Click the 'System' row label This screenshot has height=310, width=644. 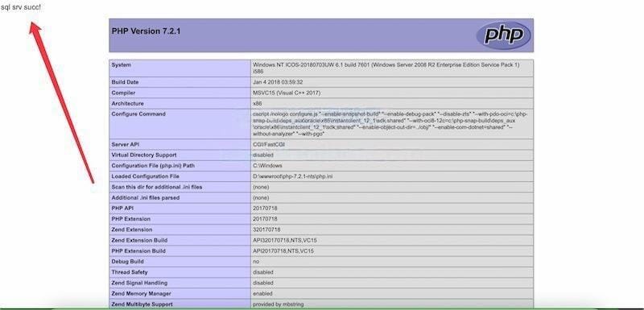click(122, 65)
